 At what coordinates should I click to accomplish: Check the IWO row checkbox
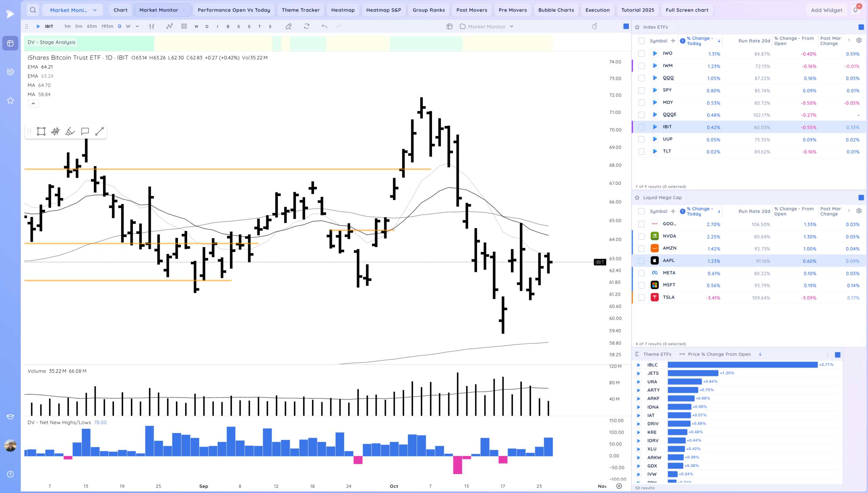tap(641, 54)
